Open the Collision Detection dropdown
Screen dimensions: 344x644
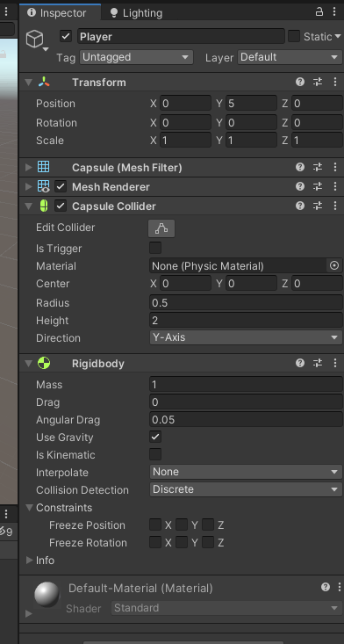tap(246, 489)
